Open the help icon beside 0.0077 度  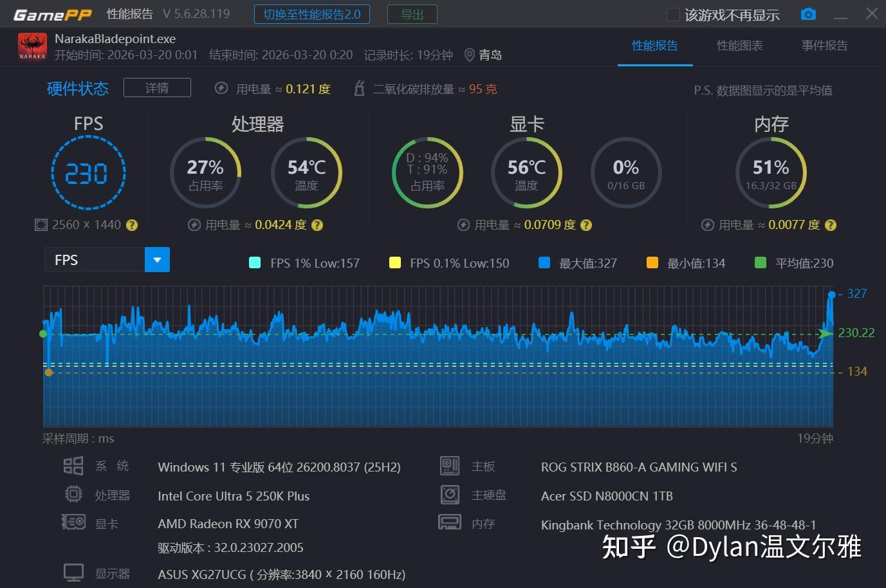831,225
